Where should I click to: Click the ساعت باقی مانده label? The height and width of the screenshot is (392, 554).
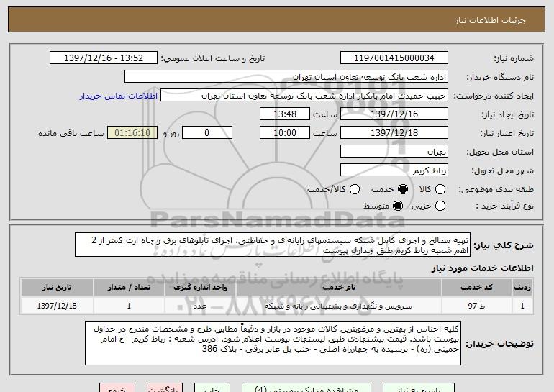(x=71, y=133)
